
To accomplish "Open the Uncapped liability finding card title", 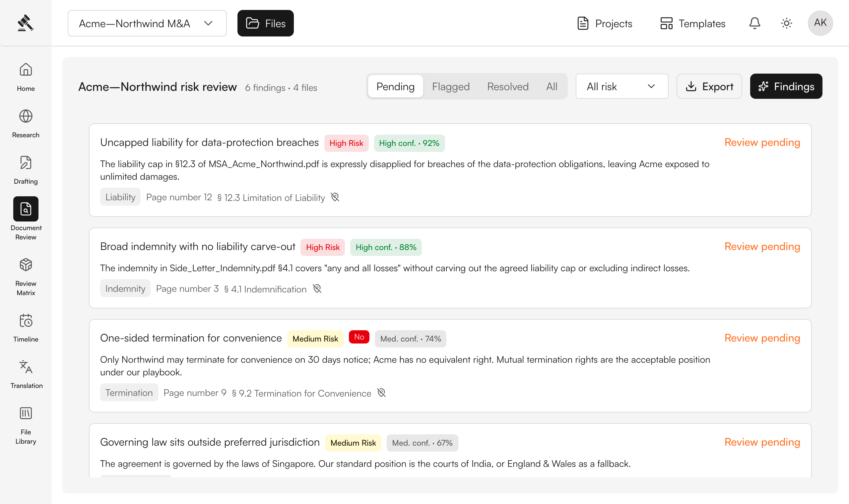I will (x=209, y=142).
